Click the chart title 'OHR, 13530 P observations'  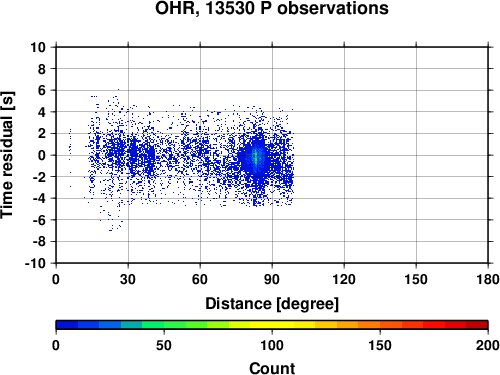tap(272, 8)
